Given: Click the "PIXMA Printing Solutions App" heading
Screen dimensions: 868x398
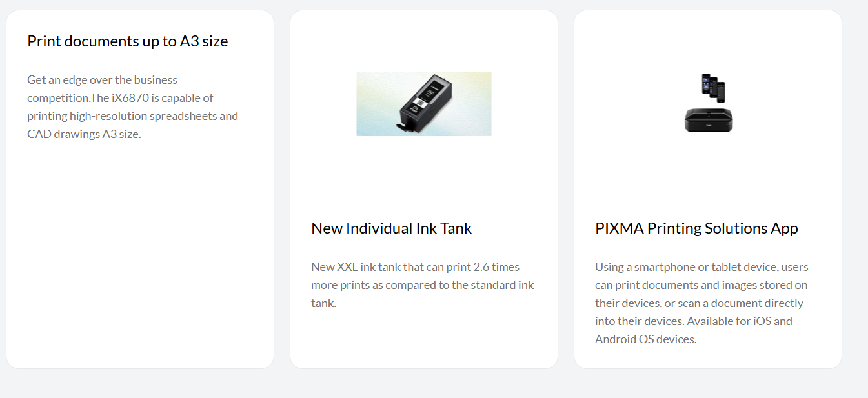Looking at the screenshot, I should (696, 228).
